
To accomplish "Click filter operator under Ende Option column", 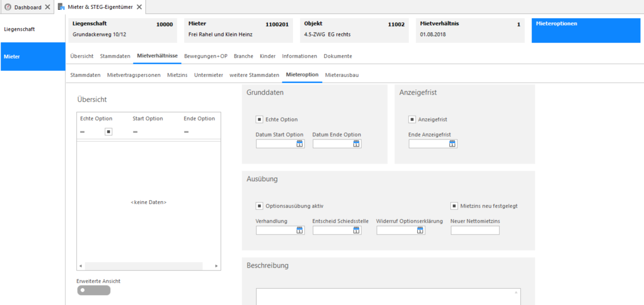I will [x=186, y=132].
